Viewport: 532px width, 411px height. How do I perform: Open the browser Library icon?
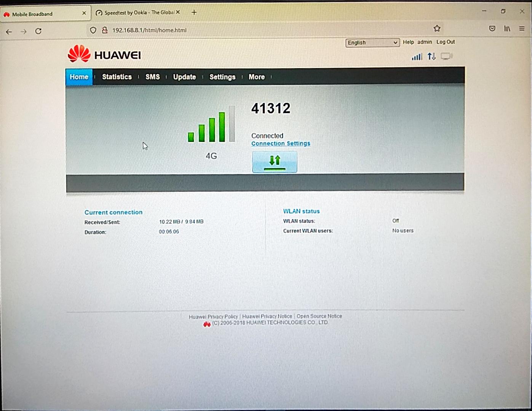point(507,29)
